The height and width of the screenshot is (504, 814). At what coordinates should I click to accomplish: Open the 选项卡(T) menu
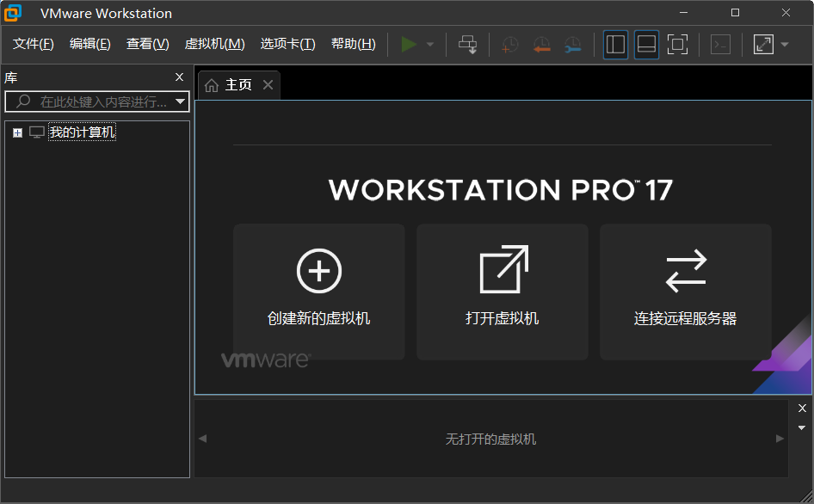tap(287, 44)
